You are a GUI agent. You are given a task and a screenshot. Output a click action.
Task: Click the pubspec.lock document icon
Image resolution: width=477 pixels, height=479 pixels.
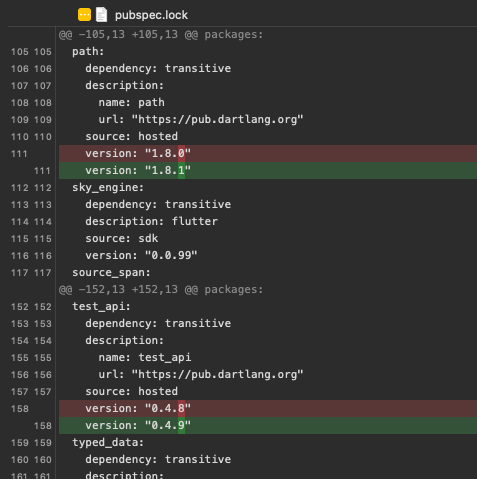click(x=101, y=15)
